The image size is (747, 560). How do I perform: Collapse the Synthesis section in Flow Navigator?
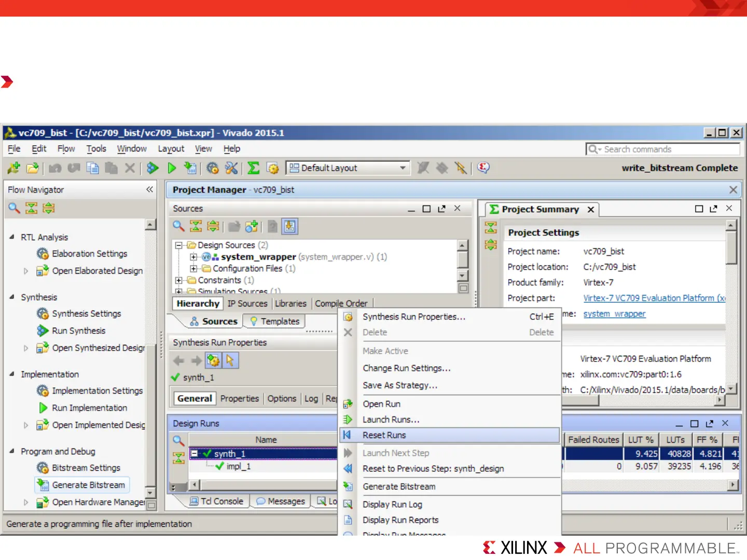11,297
